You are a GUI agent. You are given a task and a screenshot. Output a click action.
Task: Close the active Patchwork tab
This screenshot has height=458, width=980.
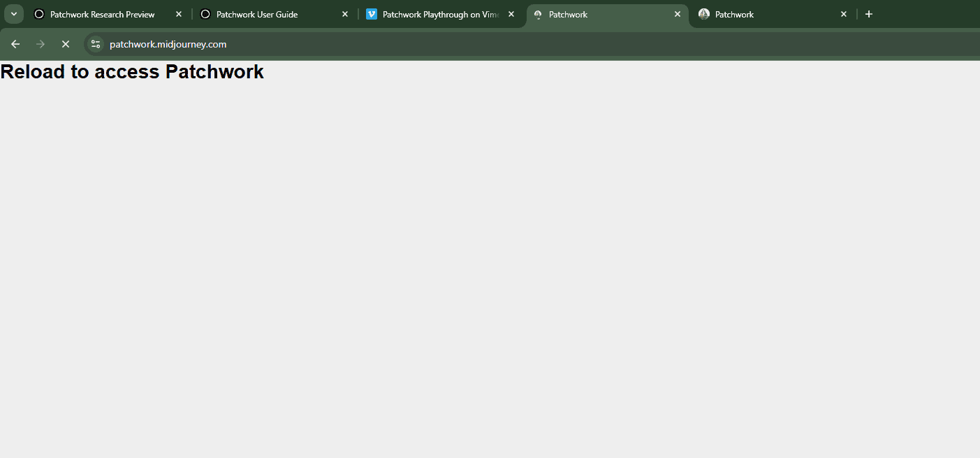pos(677,14)
